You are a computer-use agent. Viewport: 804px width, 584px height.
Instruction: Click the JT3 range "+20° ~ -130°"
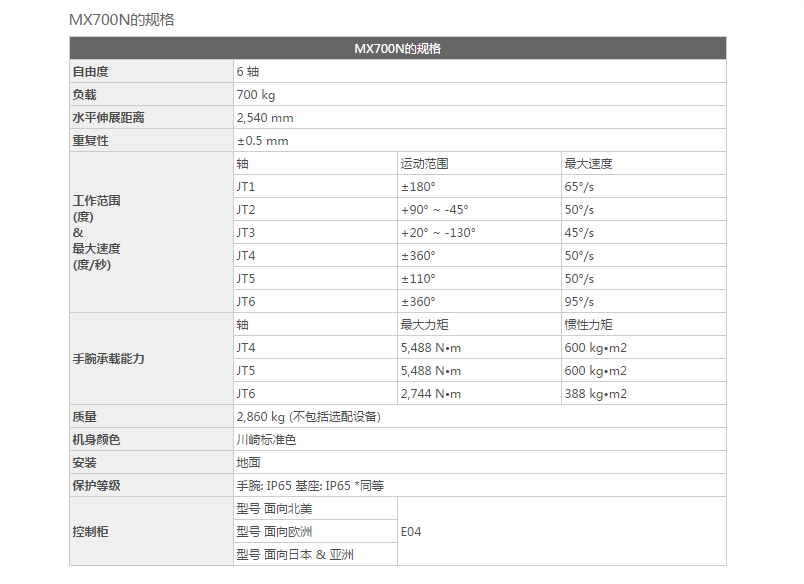tap(439, 233)
